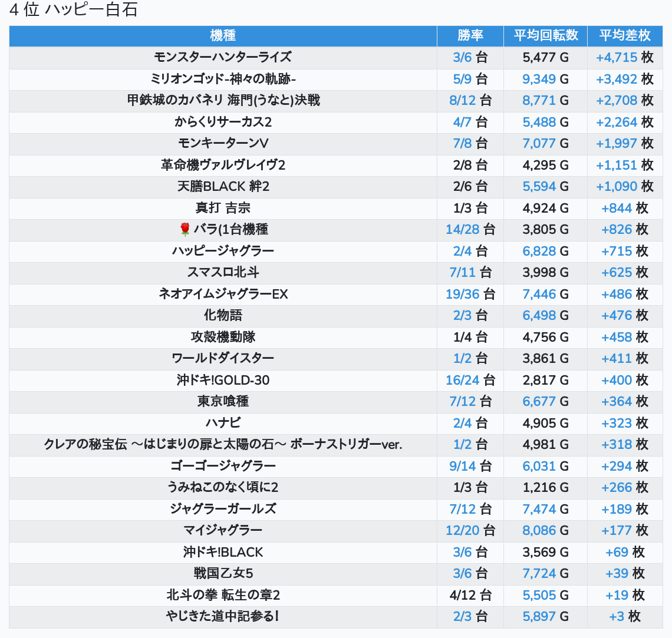Click the 19/36 台 win rate cell

[x=470, y=294]
